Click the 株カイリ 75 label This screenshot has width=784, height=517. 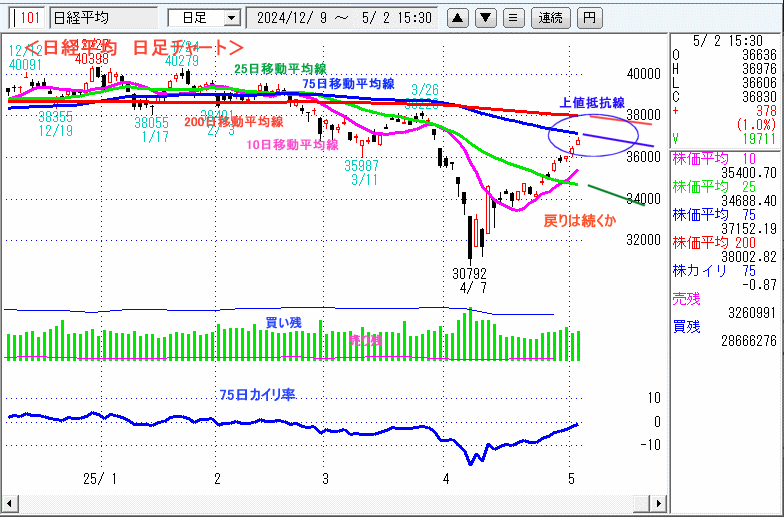[x=714, y=271]
